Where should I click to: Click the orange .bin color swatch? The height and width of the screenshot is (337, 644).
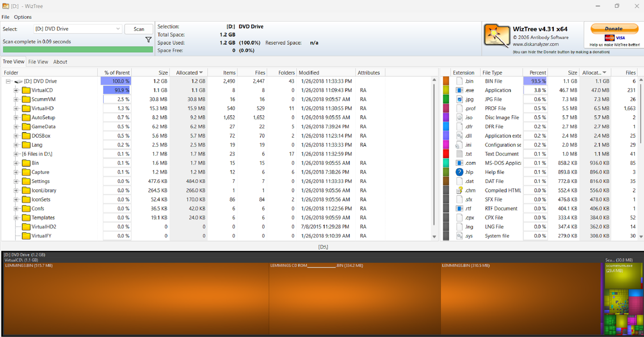(446, 81)
